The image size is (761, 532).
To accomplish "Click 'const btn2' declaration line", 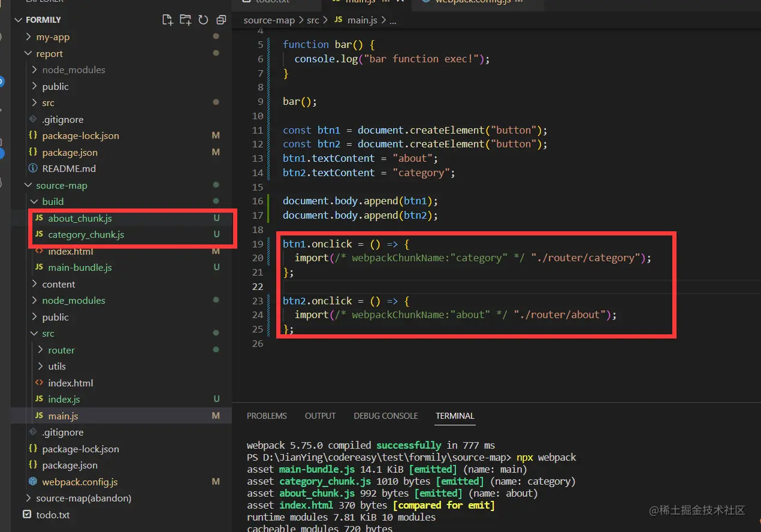I will pyautogui.click(x=415, y=144).
